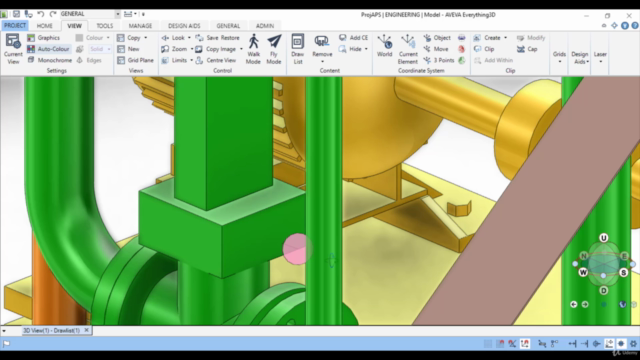The width and height of the screenshot is (640, 360).
Task: Look South using S compass button
Action: pos(623,272)
